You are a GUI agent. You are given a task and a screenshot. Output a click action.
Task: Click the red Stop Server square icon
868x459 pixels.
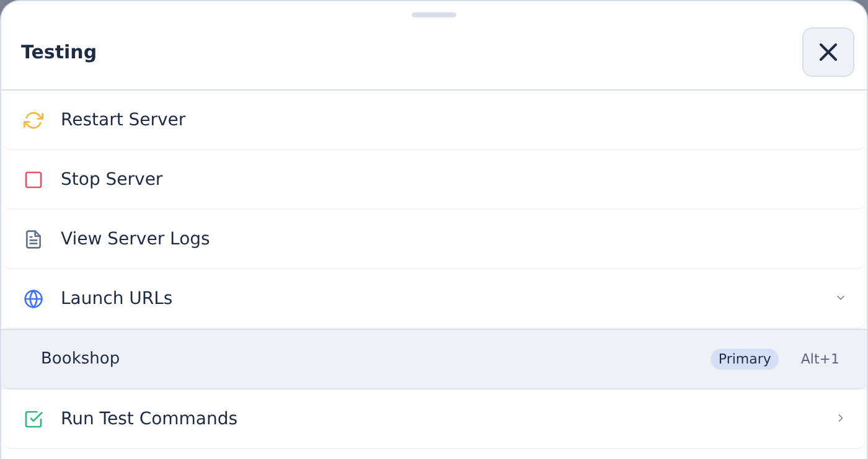pyautogui.click(x=33, y=180)
